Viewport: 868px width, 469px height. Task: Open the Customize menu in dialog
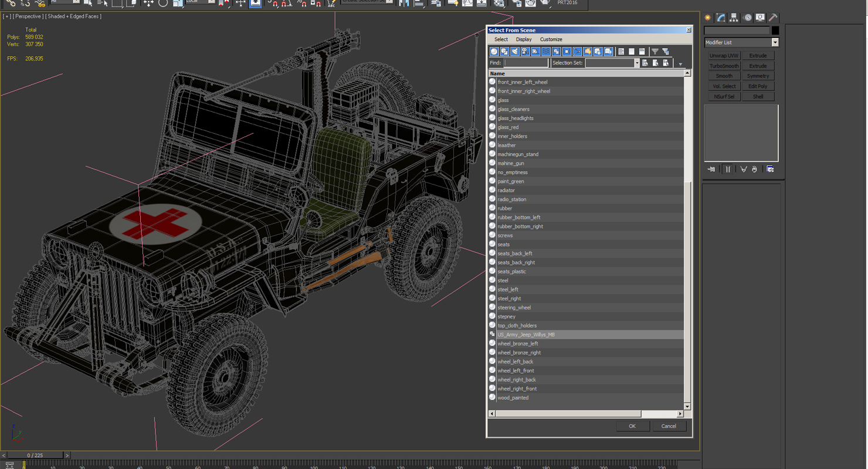pyautogui.click(x=551, y=39)
